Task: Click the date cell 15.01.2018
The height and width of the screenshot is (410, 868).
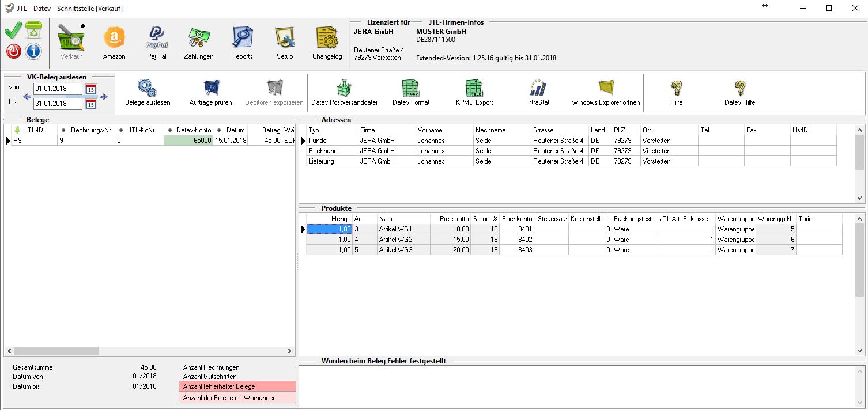Action: point(231,141)
